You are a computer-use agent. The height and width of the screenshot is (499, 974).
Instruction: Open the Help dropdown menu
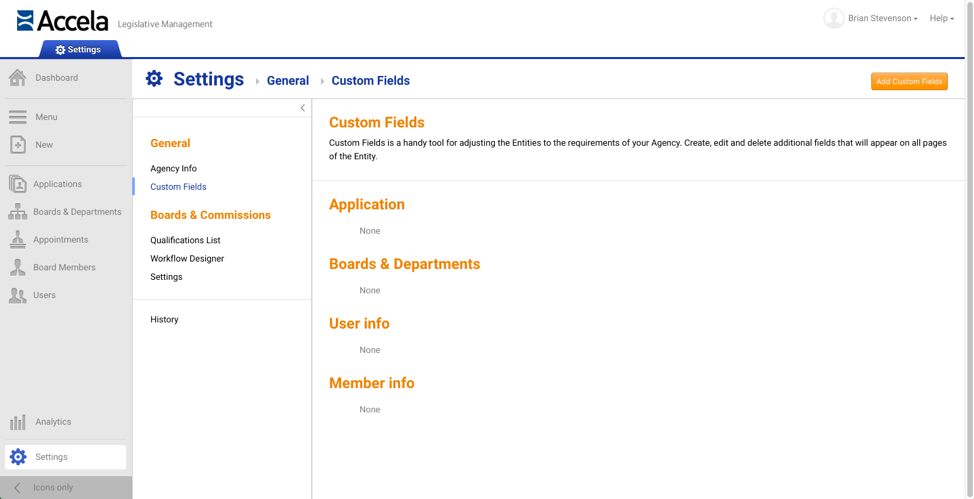click(x=942, y=19)
